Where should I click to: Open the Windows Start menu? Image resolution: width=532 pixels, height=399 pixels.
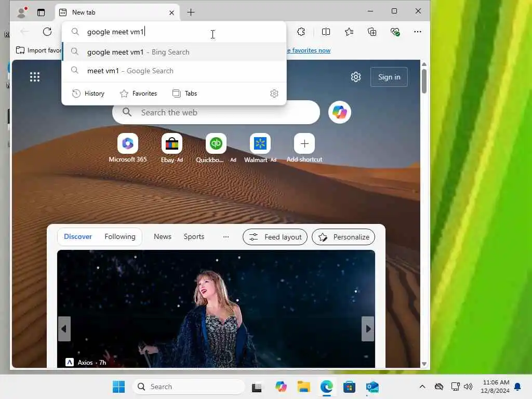[x=119, y=387]
